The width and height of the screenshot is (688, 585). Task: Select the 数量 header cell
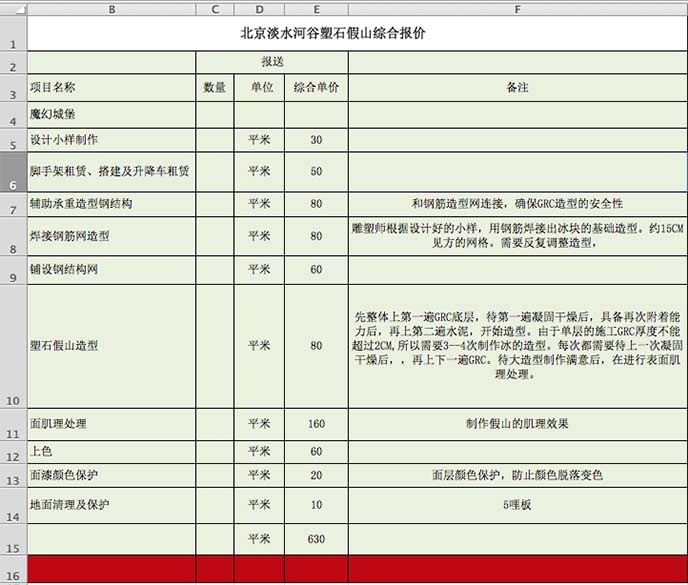coord(215,88)
